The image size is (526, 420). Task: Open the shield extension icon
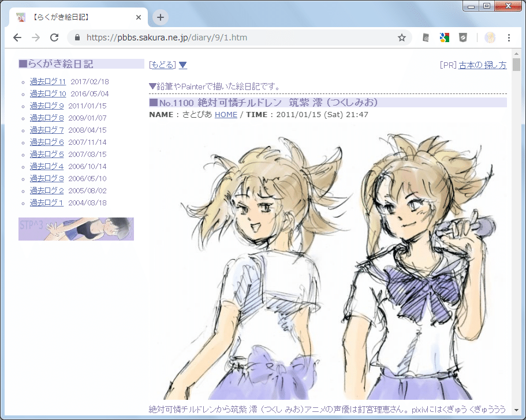point(463,37)
